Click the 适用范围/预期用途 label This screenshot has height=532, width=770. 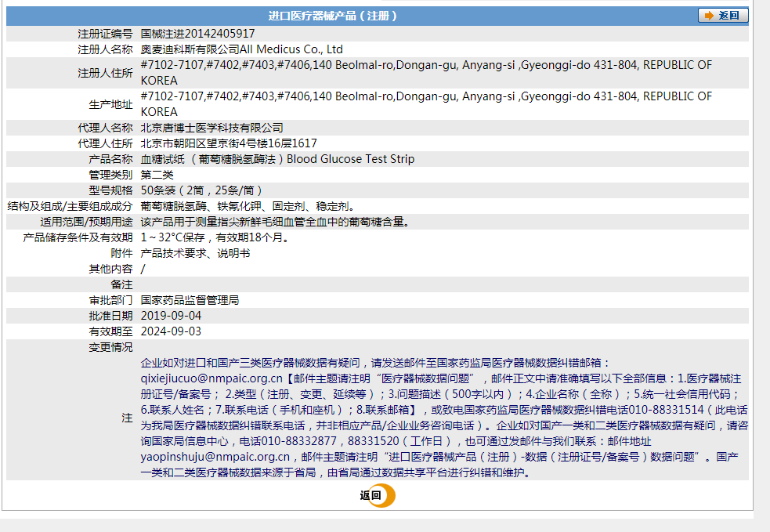[86, 222]
